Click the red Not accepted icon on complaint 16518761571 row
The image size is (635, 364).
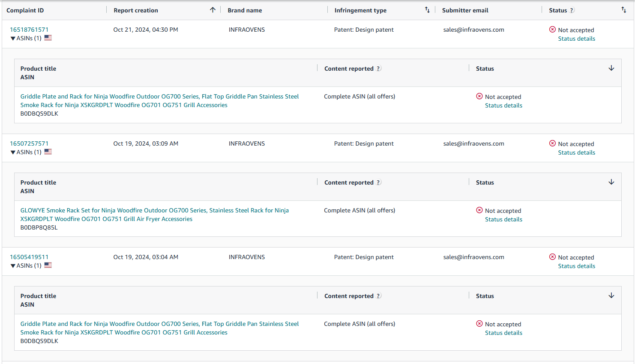coord(552,30)
